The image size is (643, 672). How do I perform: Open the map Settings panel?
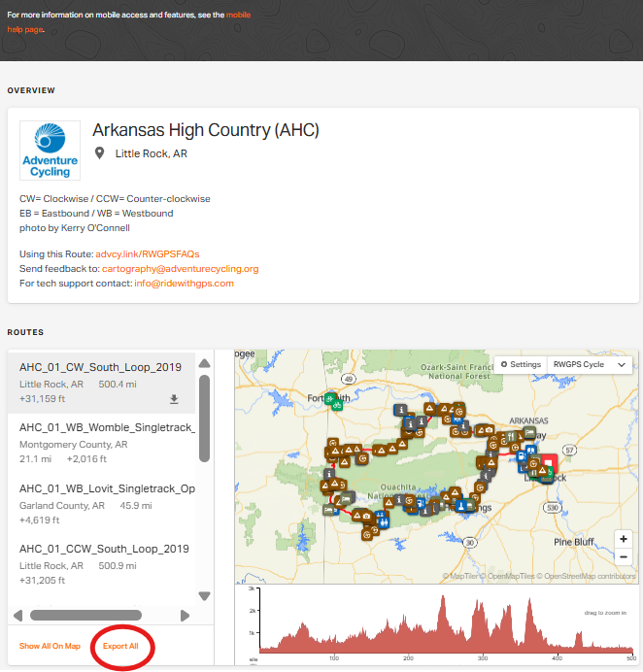520,364
